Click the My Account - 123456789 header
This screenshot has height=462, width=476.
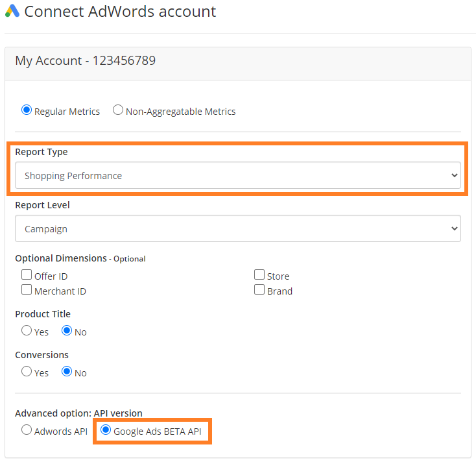click(86, 61)
